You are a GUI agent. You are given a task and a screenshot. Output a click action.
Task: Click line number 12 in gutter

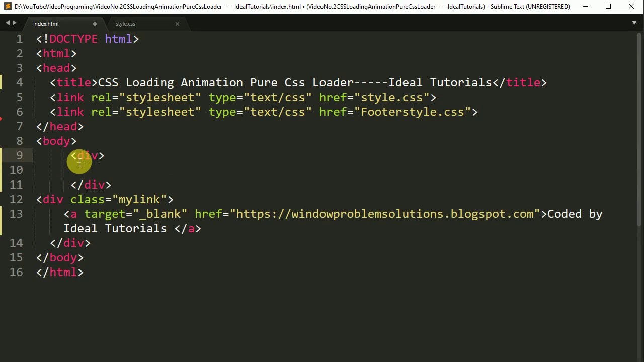[16, 199]
